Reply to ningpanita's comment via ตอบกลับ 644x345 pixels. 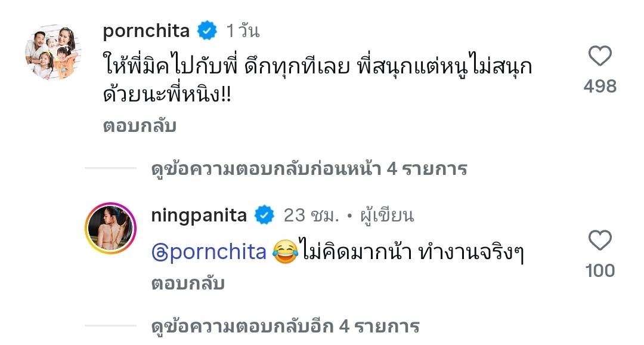tap(188, 284)
